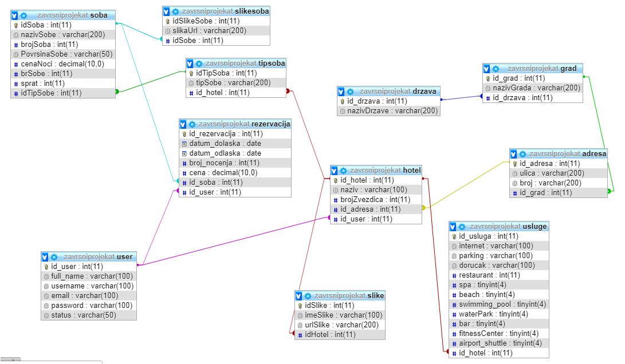This screenshot has width=625, height=364.
Task: Open the gear options for user table
Action: 54,257
